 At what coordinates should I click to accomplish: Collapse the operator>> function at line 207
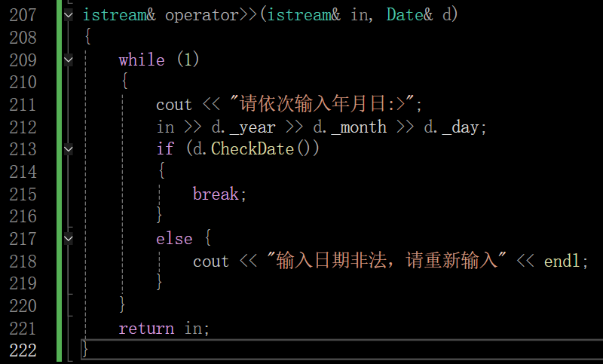(x=69, y=15)
